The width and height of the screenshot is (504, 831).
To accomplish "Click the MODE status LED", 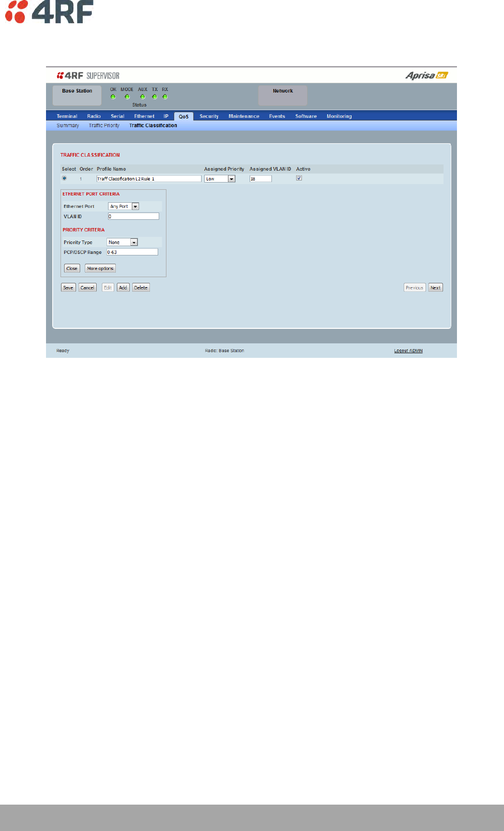I will click(127, 97).
